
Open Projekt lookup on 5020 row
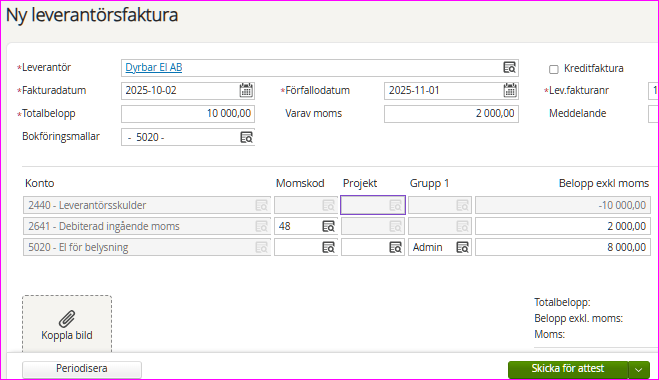[395, 247]
